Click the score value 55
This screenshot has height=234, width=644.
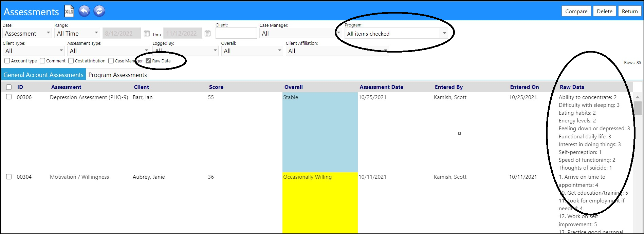pyautogui.click(x=211, y=97)
